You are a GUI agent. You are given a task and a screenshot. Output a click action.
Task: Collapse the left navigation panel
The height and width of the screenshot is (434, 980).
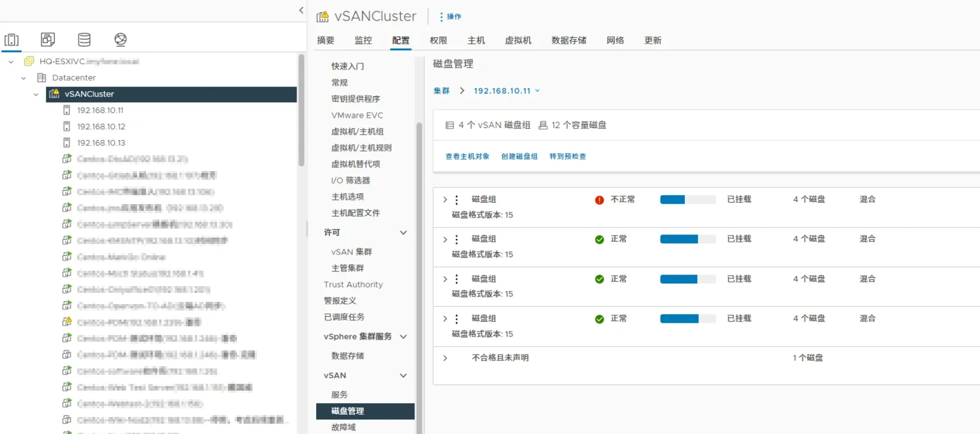[x=301, y=10]
